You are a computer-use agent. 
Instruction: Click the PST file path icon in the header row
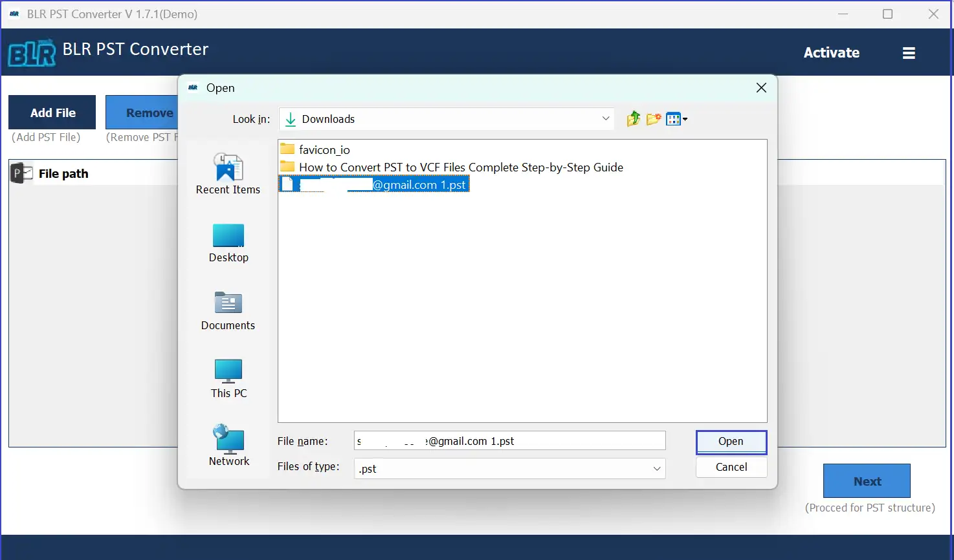tap(19, 173)
